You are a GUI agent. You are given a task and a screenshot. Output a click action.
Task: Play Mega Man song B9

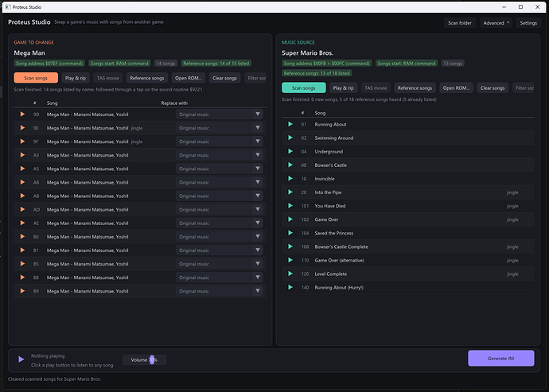click(22, 291)
